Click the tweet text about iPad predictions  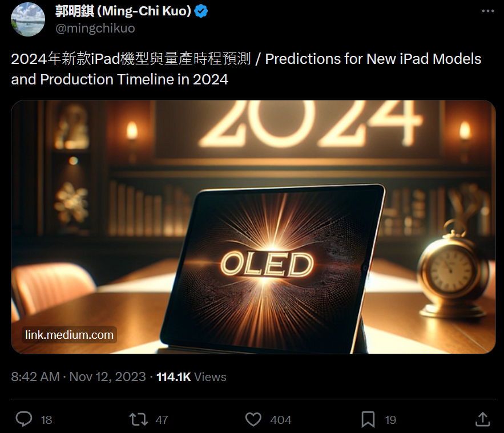click(245, 69)
